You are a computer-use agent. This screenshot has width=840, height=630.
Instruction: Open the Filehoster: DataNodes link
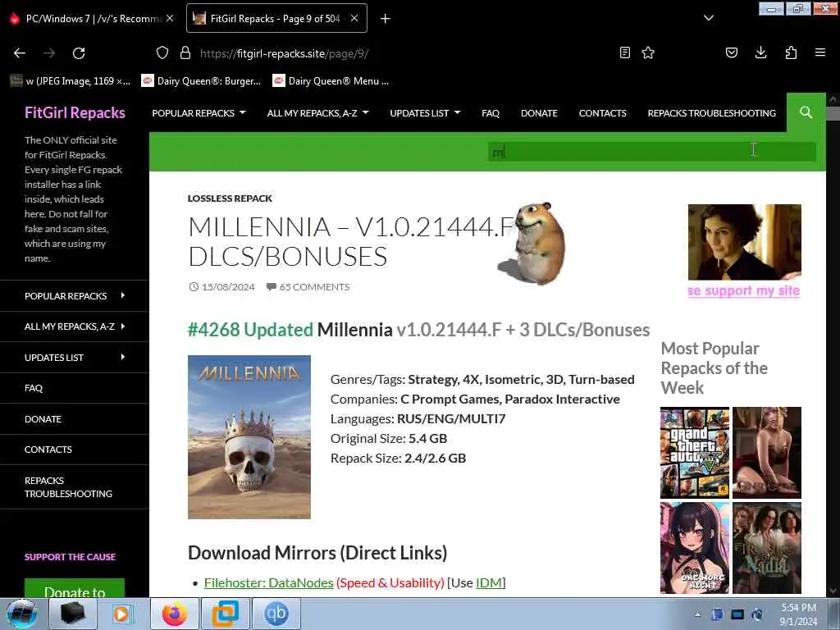coord(268,582)
